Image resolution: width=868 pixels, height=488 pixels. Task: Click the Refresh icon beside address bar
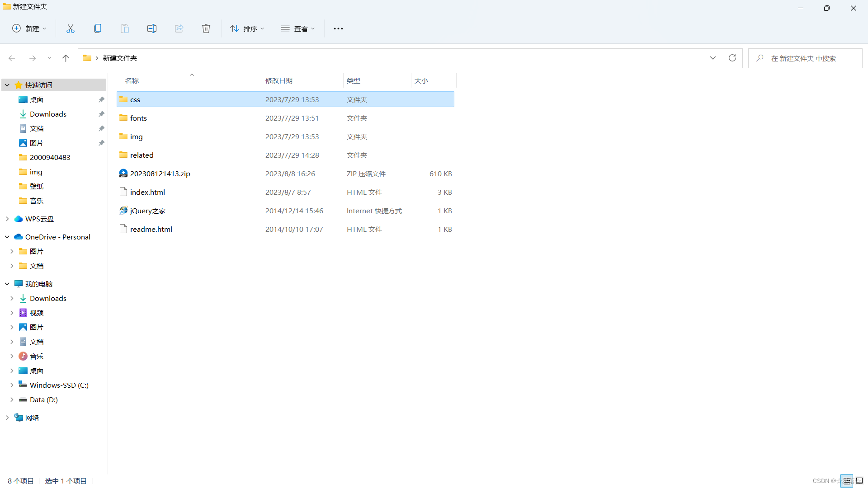(x=732, y=58)
